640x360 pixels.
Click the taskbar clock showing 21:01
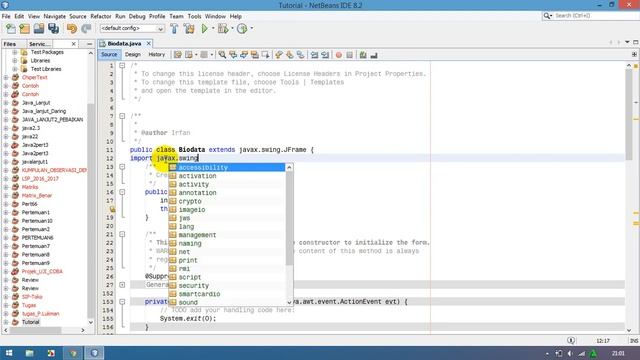618,353
